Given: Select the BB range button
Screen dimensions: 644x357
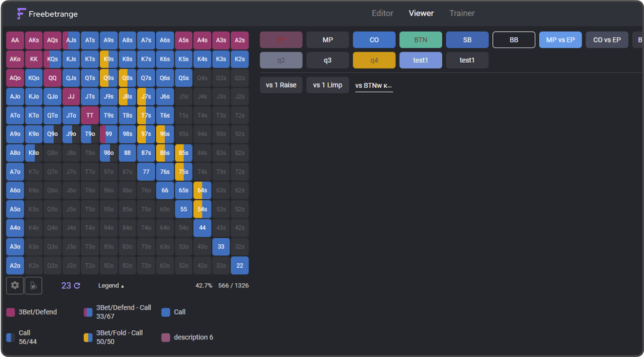Looking at the screenshot, I should pos(514,39).
